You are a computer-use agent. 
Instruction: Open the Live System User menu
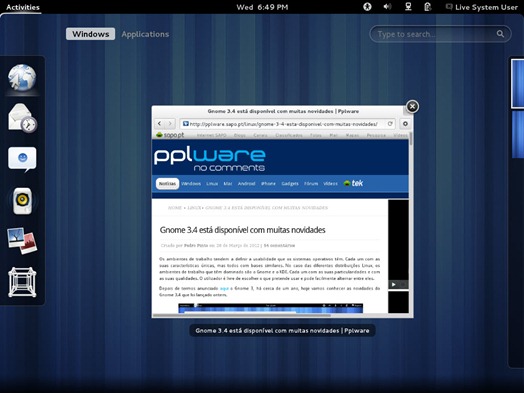tap(482, 7)
